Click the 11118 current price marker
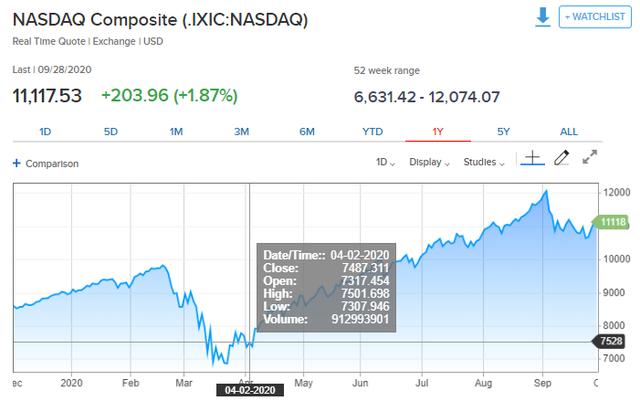This screenshot has height=401, width=640. tap(612, 221)
